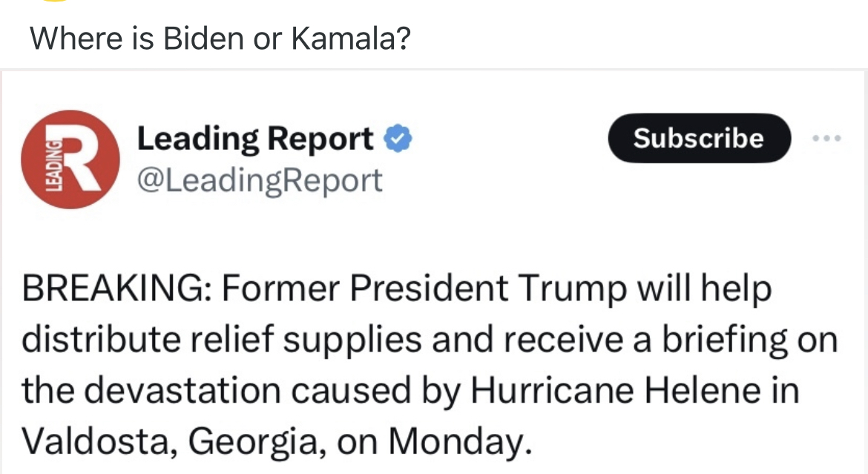This screenshot has width=868, height=474.
Task: Click the word "Where" starting the caption
Action: pos(71,39)
